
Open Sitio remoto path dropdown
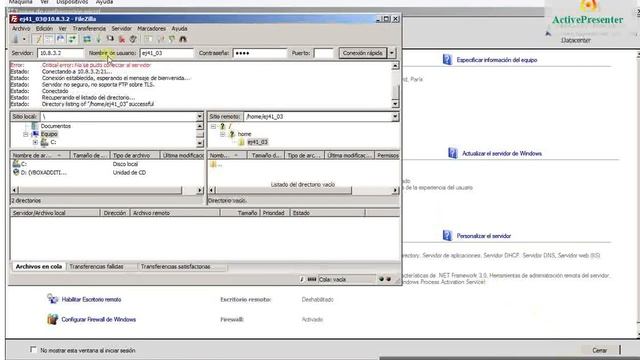point(395,116)
